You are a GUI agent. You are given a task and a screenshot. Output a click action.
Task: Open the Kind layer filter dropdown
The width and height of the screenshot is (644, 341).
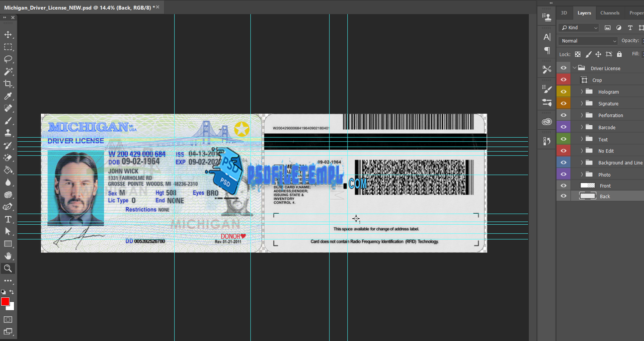579,28
